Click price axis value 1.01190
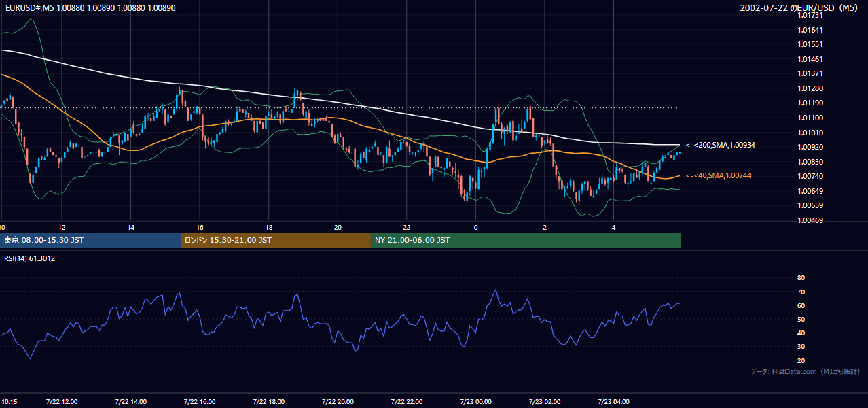This screenshot has width=868, height=408. [x=811, y=103]
